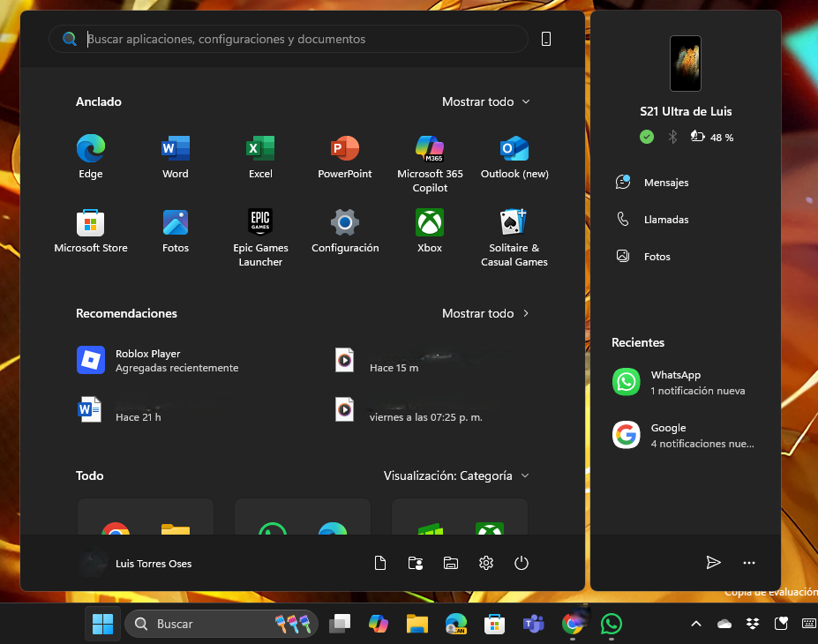Open Solitaire & Casual Games
This screenshot has width=818, height=644.
click(514, 223)
